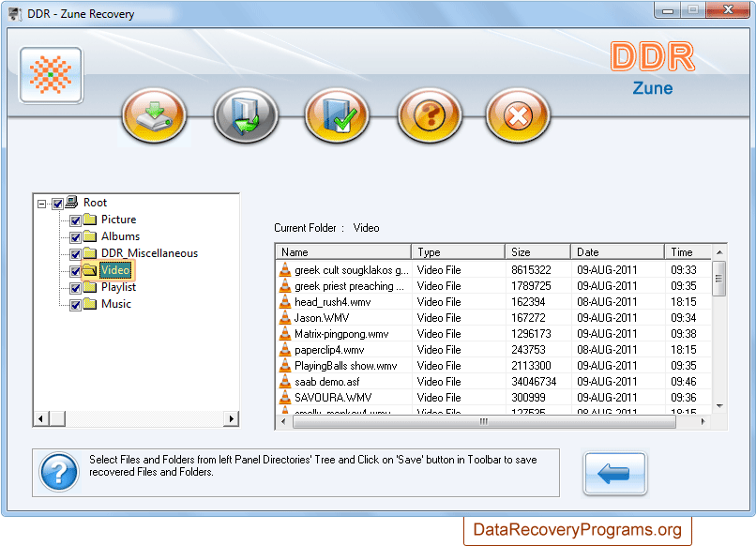This screenshot has height=546, width=756.
Task: Click VLC icon beside greek cult sougklakos file
Action: point(285,270)
